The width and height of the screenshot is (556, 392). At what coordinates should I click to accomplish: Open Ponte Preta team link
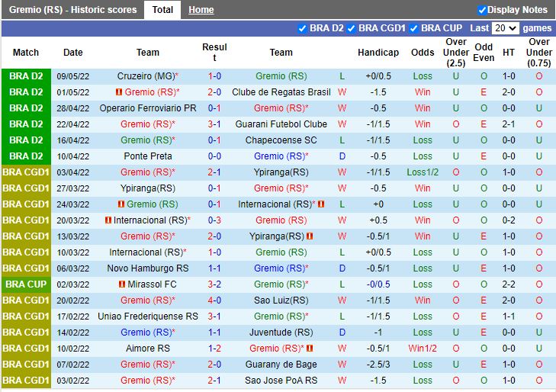click(x=148, y=156)
